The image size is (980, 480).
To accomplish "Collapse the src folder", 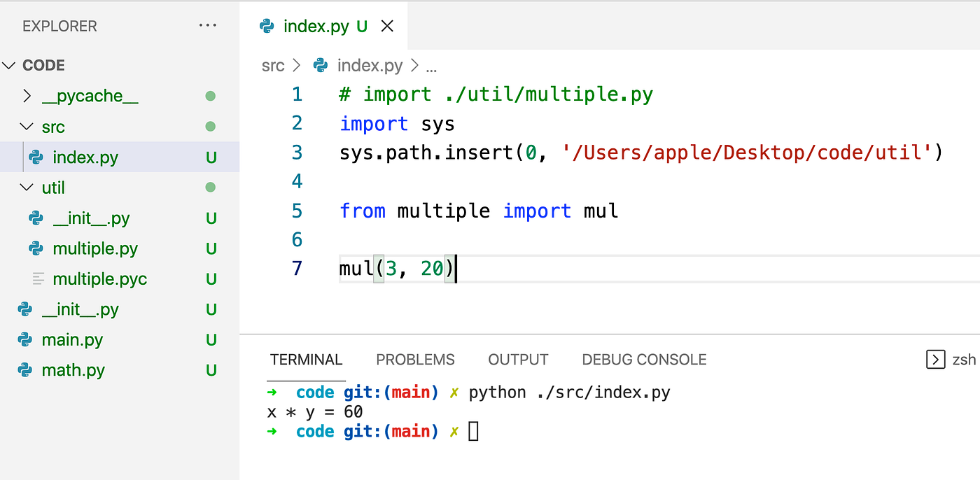I will pos(26,127).
